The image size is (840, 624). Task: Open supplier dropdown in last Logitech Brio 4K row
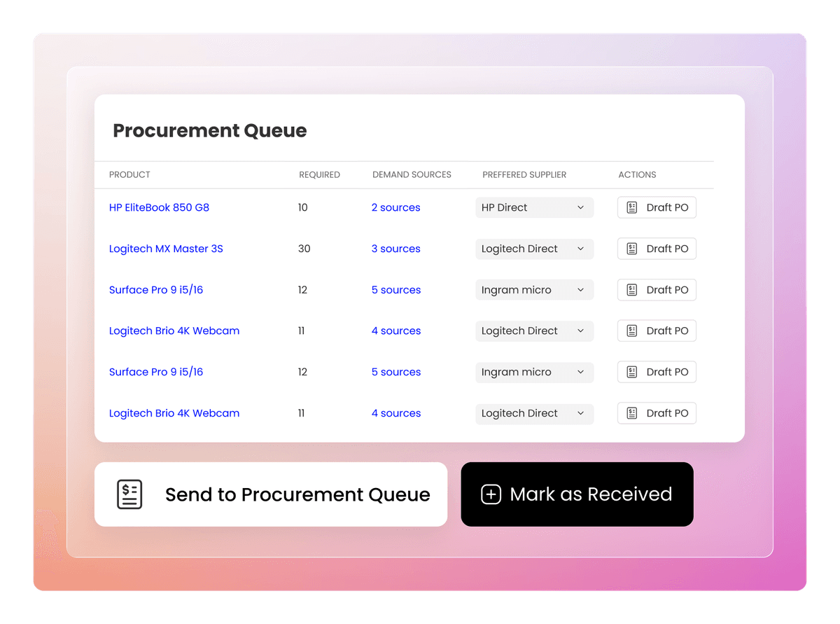tap(534, 413)
